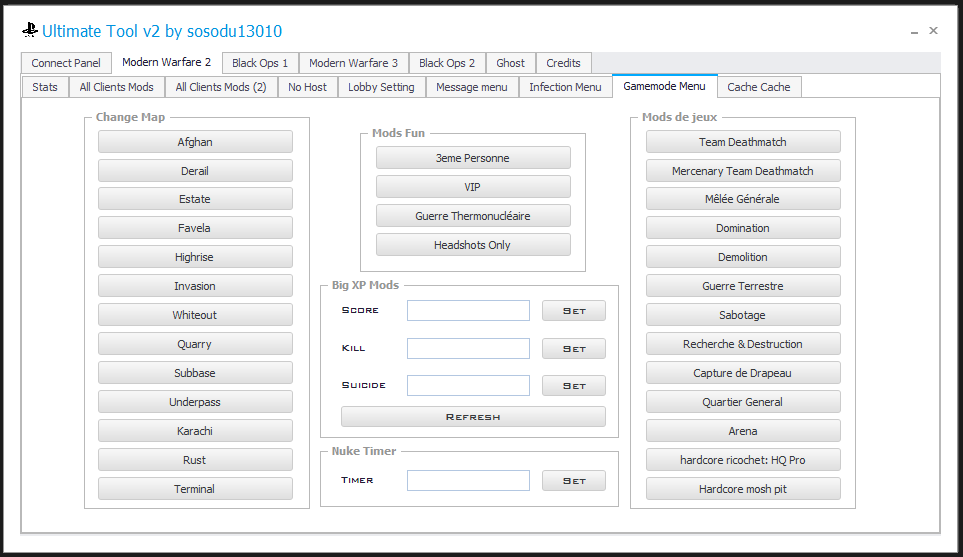
Task: Select Hardcore mosh pit mode
Action: pos(743,489)
